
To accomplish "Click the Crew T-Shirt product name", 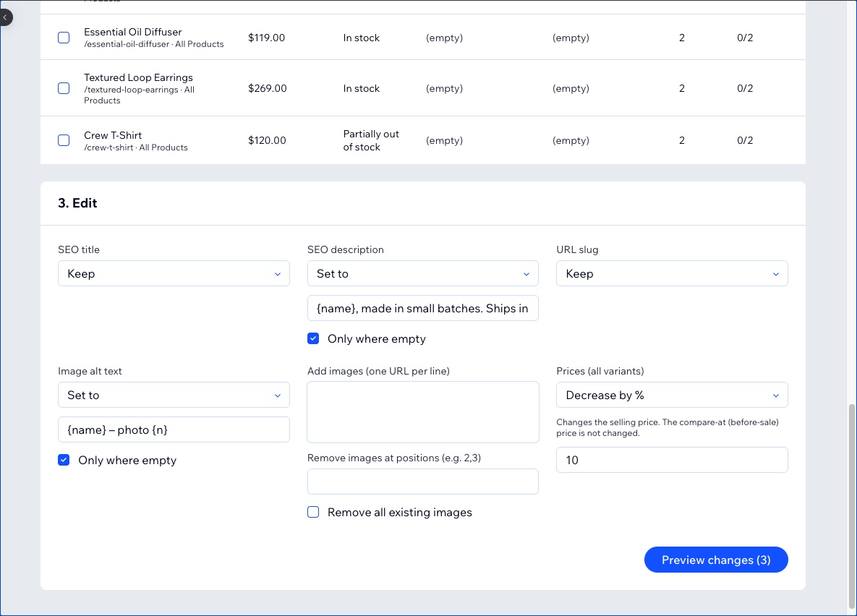I will [x=113, y=135].
